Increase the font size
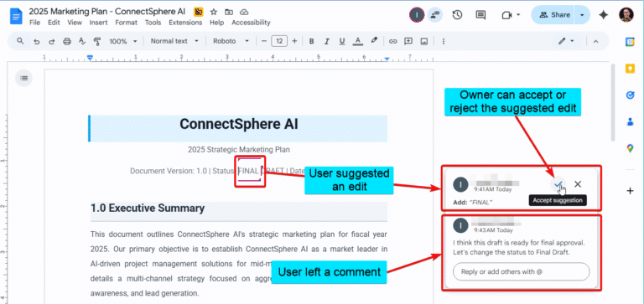The width and height of the screenshot is (644, 304). 294,41
